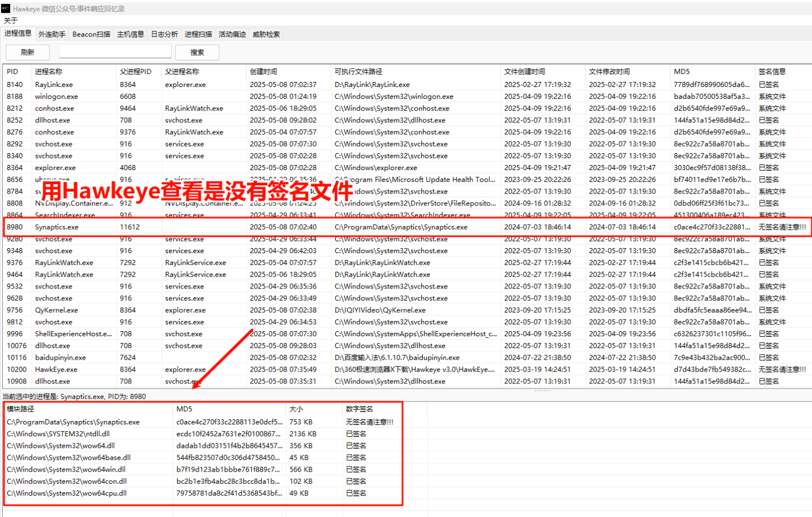Select the baidupinyin.exe process row
This screenshot has width=812, height=517.
tap(407, 358)
